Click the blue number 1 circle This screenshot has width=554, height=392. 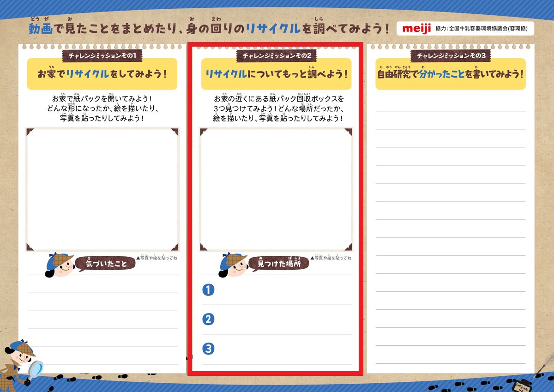pos(208,290)
